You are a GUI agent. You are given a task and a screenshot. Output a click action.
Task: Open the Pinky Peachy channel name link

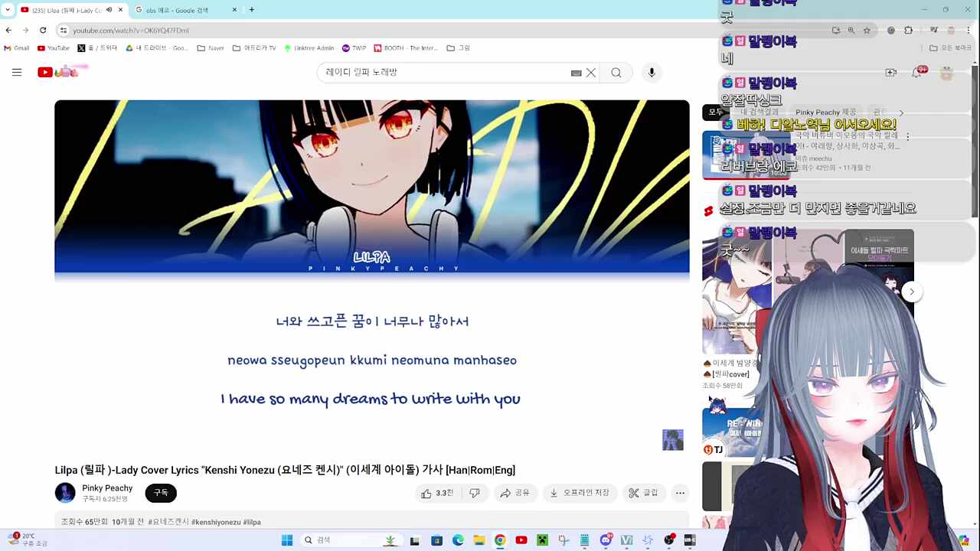pyautogui.click(x=107, y=488)
